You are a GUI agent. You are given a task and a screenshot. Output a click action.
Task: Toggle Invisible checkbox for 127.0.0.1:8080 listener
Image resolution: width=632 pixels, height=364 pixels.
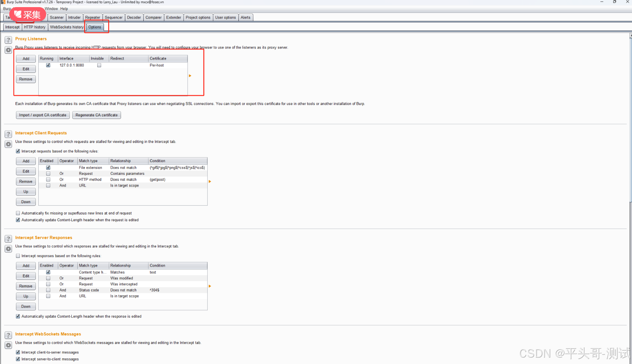(99, 65)
